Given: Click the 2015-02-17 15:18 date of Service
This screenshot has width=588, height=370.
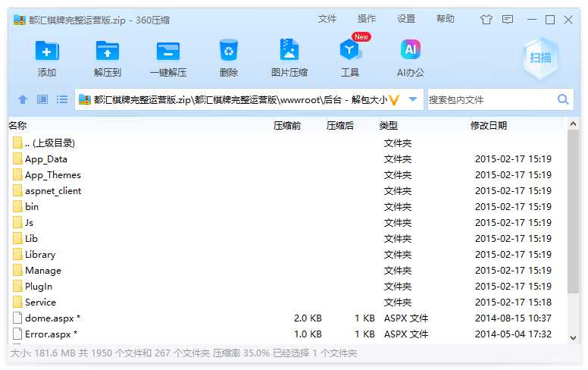Looking at the screenshot, I should 513,302.
